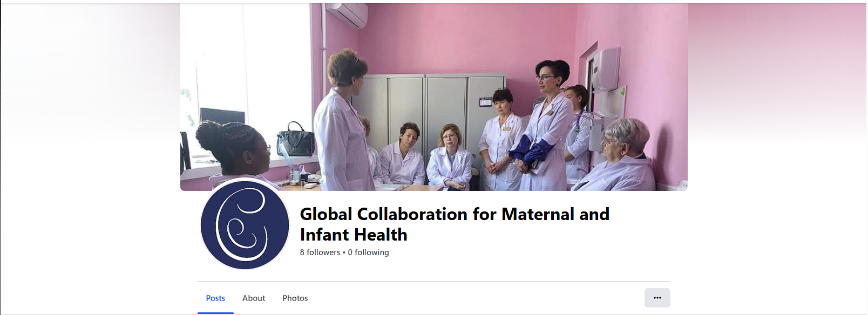Click the gray metal cabinets in the cover photo
Screen dimensions: 868x315
[428, 113]
